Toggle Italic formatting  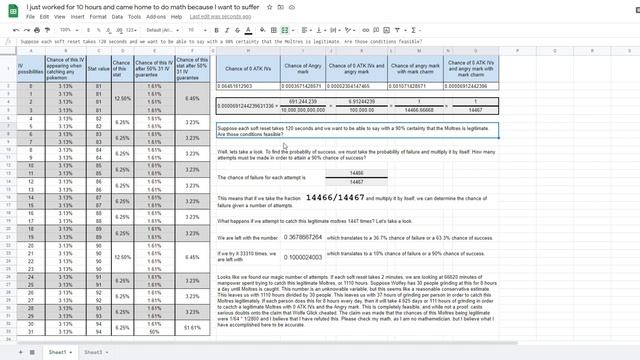tap(227, 30)
